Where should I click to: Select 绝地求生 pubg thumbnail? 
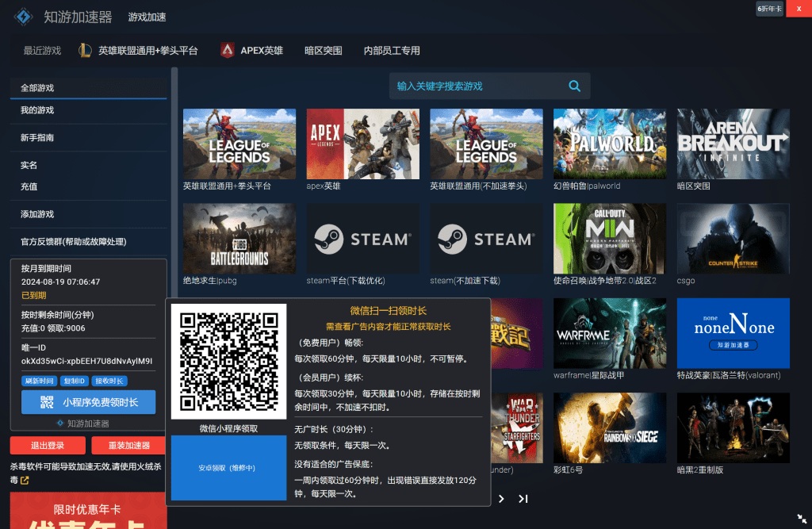239,239
